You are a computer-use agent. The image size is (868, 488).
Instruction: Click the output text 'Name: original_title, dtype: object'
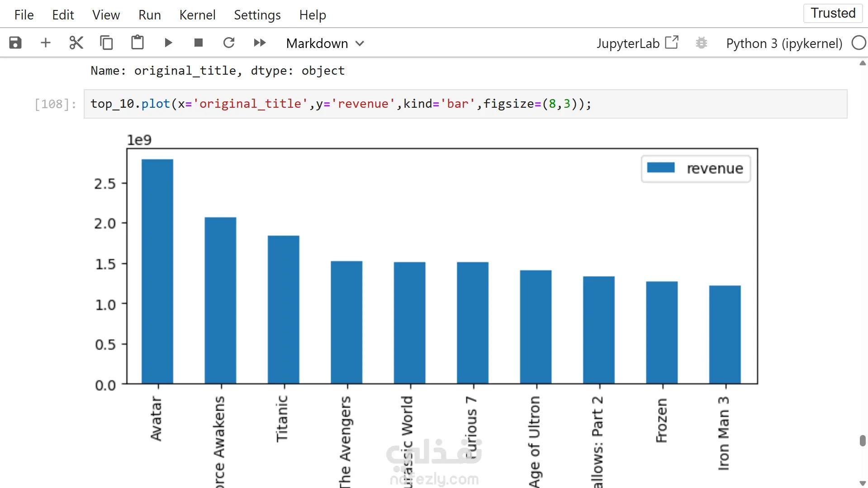pos(218,71)
